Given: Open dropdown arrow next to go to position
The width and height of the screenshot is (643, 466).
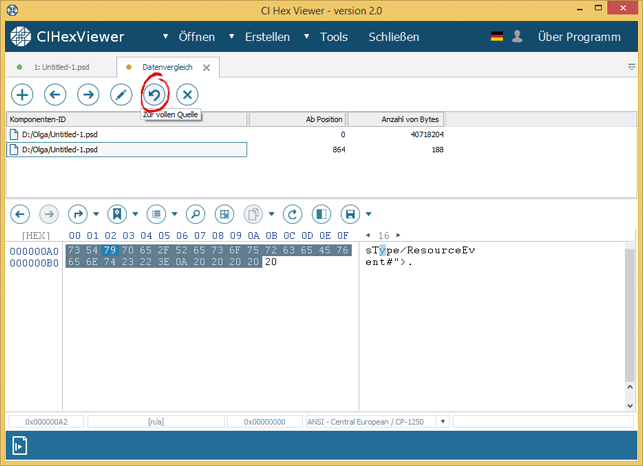Looking at the screenshot, I should [96, 214].
